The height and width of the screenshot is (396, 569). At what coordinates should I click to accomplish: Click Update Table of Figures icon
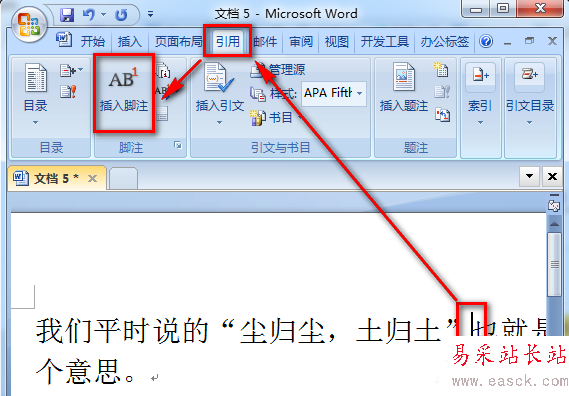tap(442, 91)
